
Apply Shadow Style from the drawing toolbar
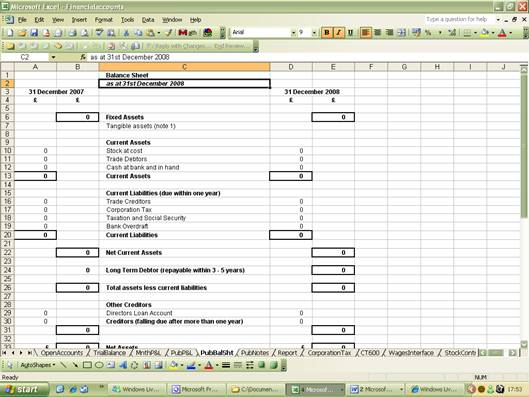point(261,365)
